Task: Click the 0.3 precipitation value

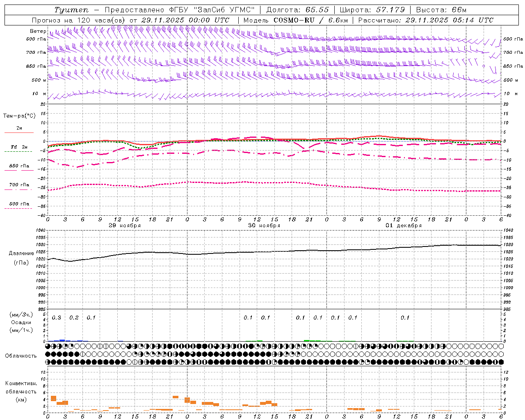Action: pyautogui.click(x=57, y=317)
